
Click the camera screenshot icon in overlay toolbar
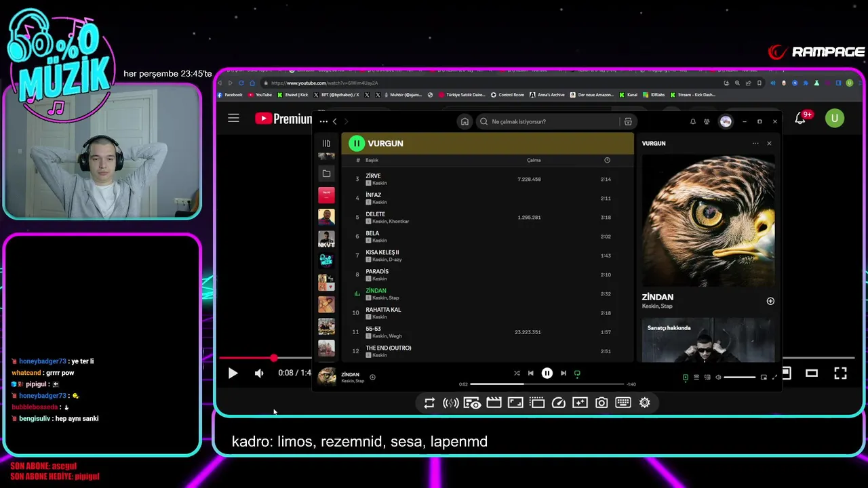tap(601, 403)
